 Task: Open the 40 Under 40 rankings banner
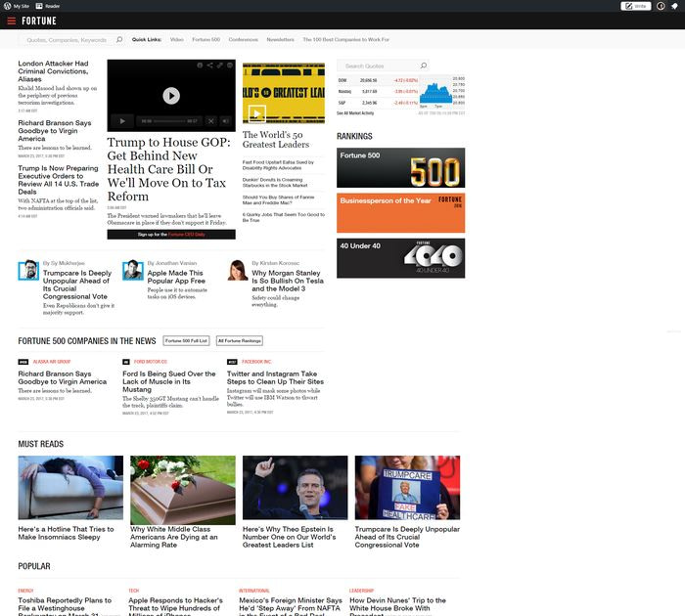click(x=400, y=258)
